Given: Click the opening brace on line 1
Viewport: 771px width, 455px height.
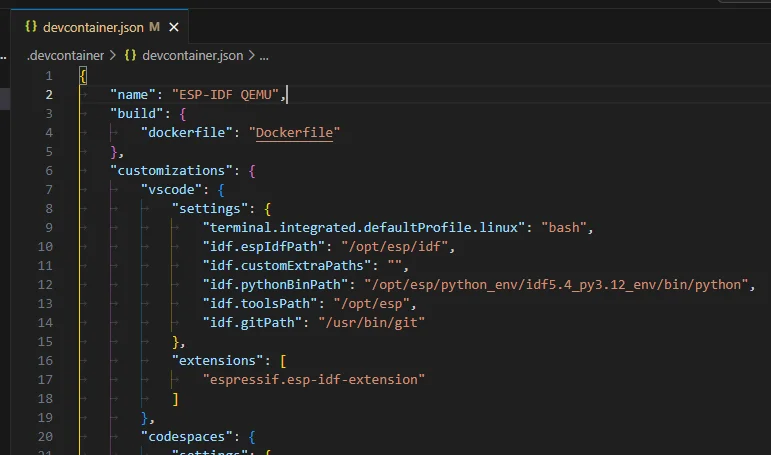Looking at the screenshot, I should 83,75.
